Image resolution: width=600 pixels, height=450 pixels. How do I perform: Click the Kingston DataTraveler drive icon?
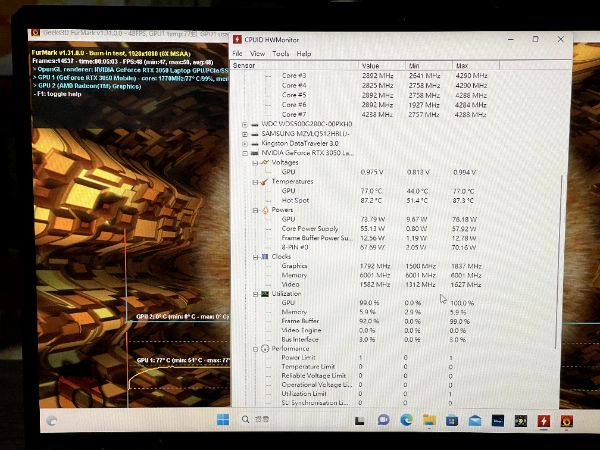(254, 144)
